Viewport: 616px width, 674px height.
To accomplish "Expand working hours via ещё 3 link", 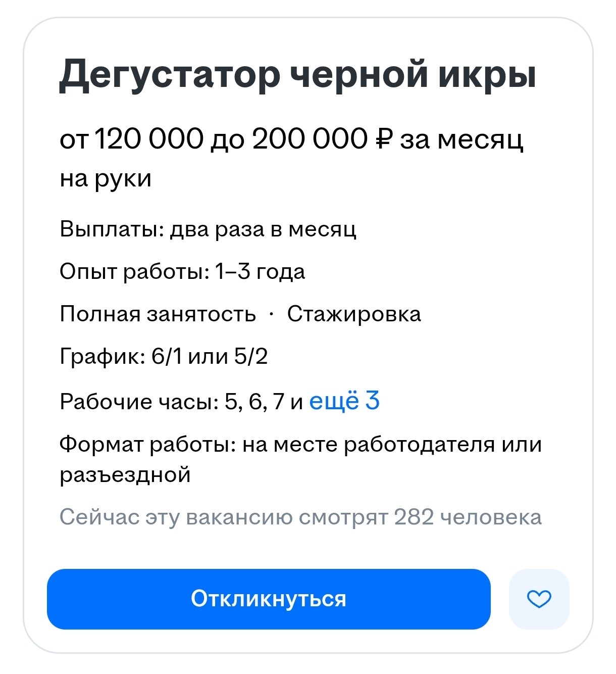I will click(344, 401).
